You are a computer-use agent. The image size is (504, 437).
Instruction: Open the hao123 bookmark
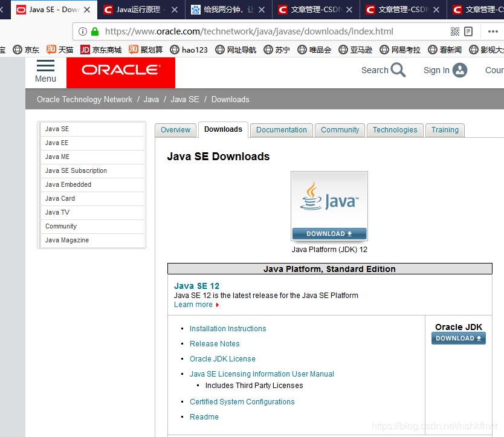189,50
